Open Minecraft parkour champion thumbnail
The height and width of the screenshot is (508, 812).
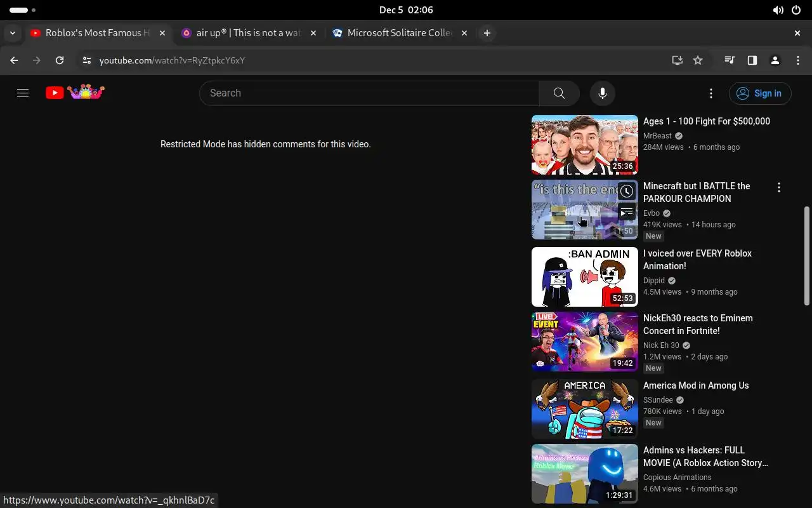pos(584,210)
